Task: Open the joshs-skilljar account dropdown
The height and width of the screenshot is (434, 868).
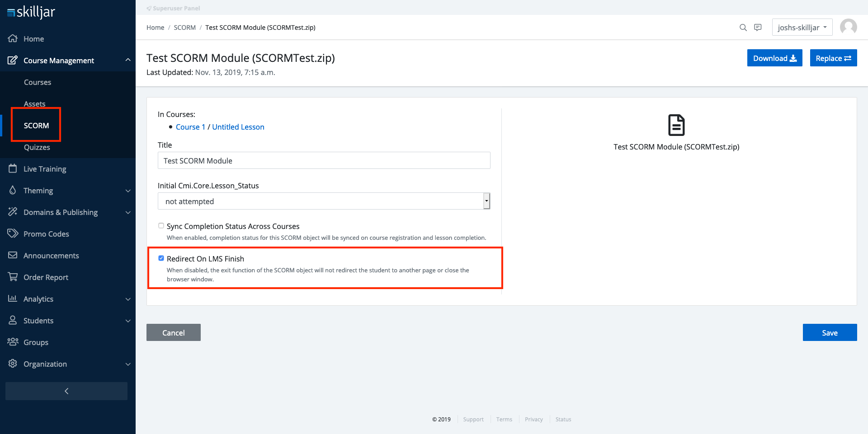Action: (x=802, y=28)
